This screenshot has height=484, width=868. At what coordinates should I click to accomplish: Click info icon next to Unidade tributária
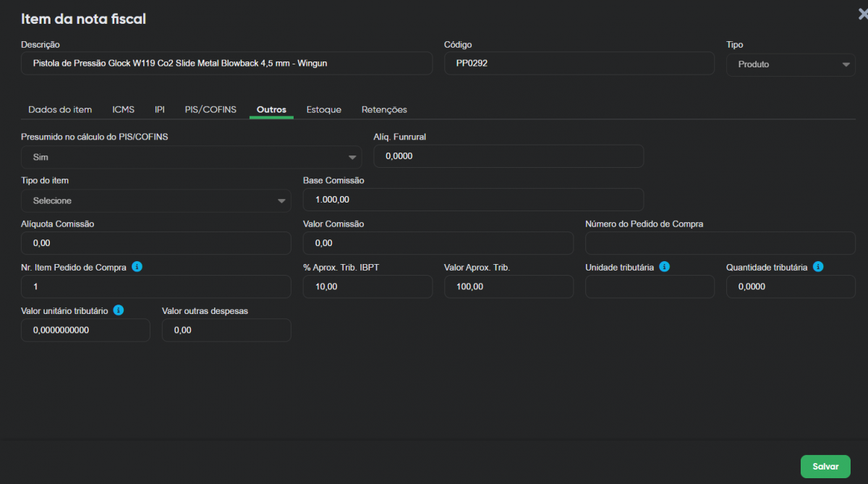coord(664,267)
